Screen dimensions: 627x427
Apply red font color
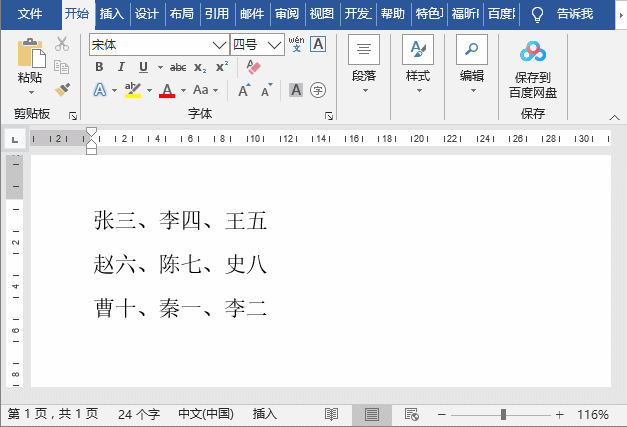tap(167, 90)
